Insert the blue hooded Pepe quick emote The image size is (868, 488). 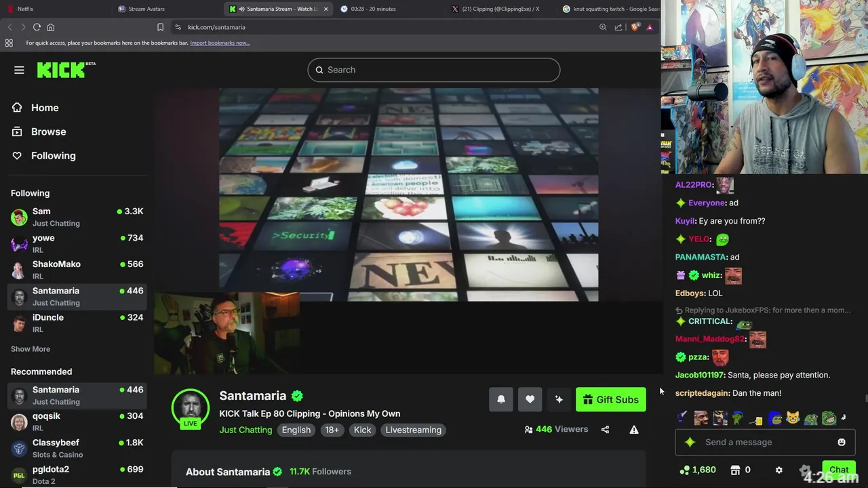774,418
